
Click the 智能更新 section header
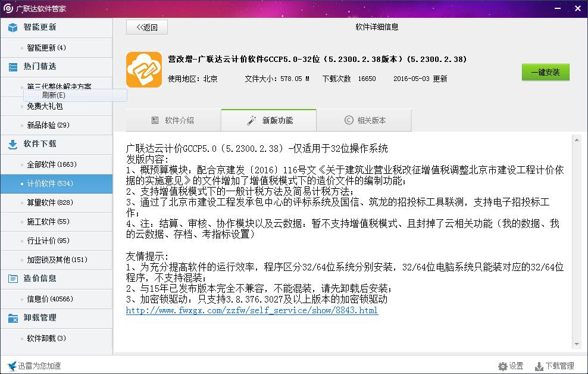[57, 27]
